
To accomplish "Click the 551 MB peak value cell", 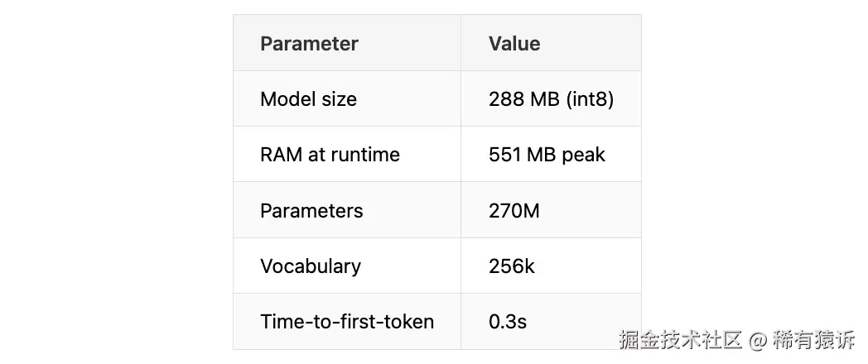I will 547,155.
